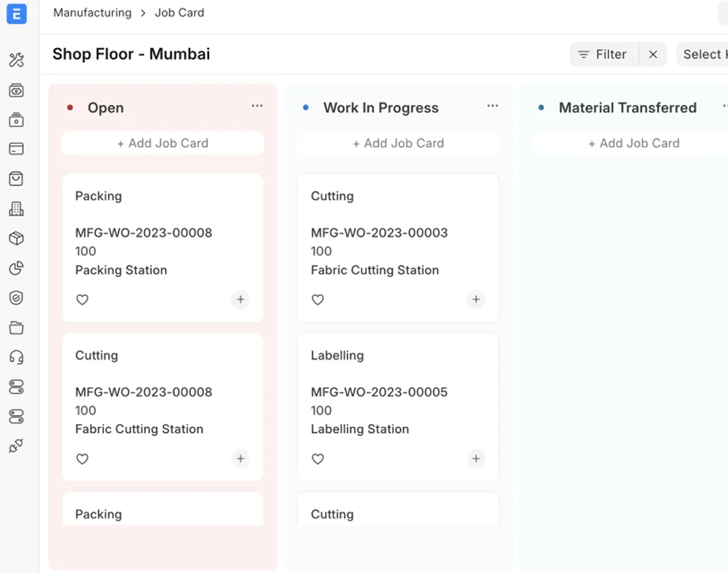The image size is (728, 573).
Task: Clear the filter with the X
Action: point(653,55)
